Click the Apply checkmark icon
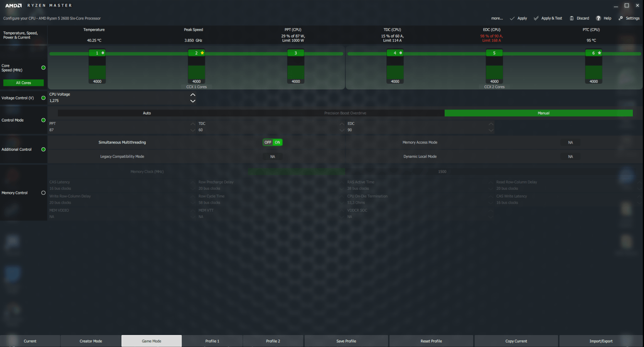This screenshot has width=644, height=347. pyautogui.click(x=512, y=19)
